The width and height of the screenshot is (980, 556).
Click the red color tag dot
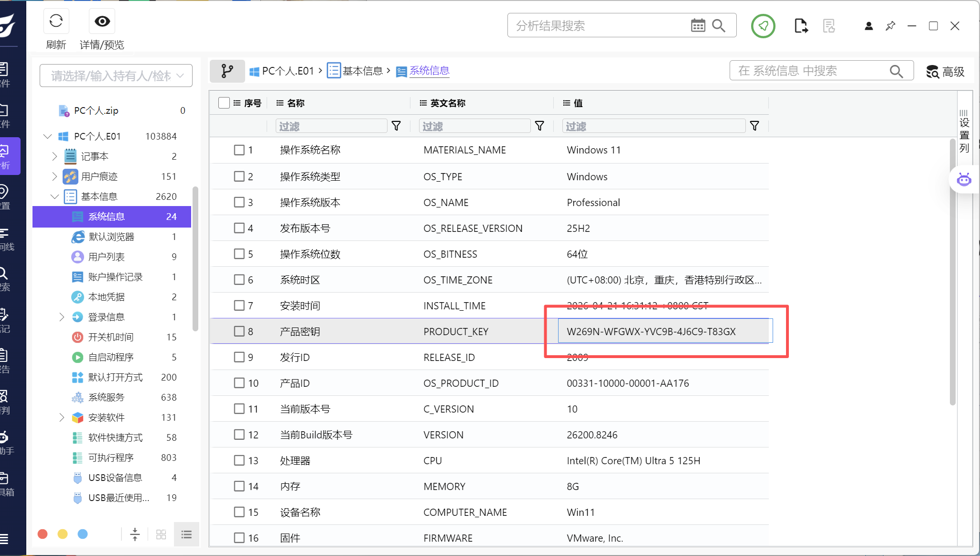[x=43, y=534]
